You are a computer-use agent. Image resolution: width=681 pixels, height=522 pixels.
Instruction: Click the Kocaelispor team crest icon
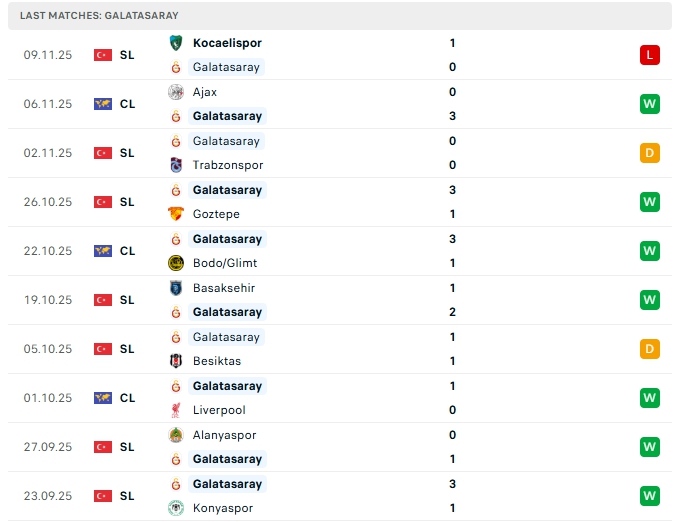176,43
